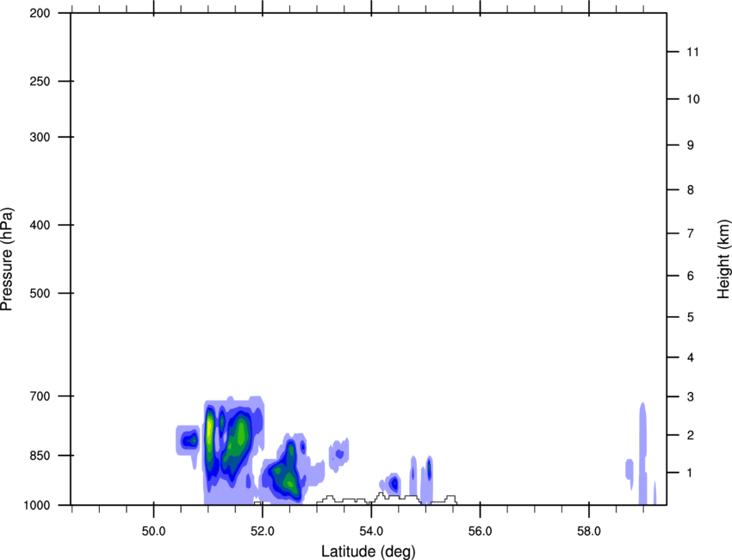Click the "Height (km)" axis title
The width and height of the screenshot is (732, 560).
tap(723, 258)
